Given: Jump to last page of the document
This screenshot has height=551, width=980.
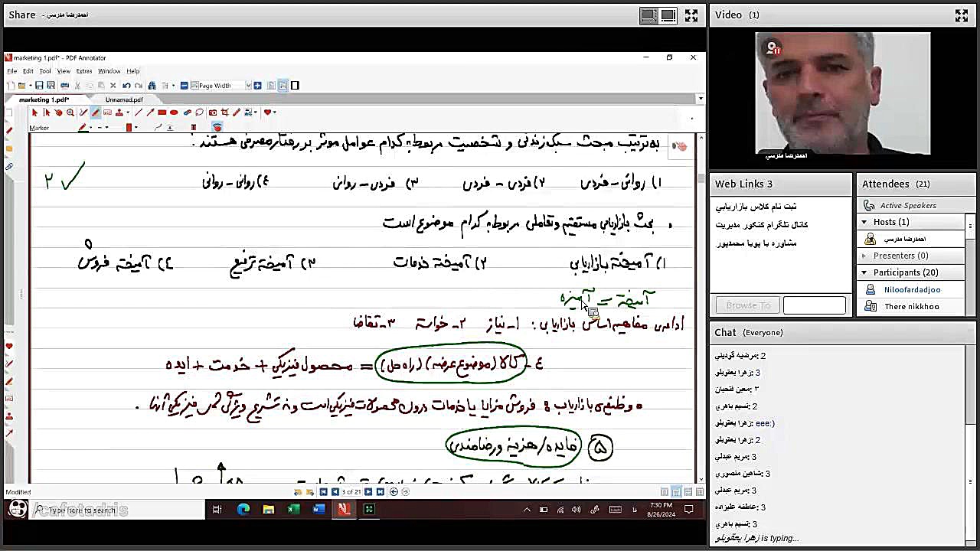Looking at the screenshot, I should 380,492.
